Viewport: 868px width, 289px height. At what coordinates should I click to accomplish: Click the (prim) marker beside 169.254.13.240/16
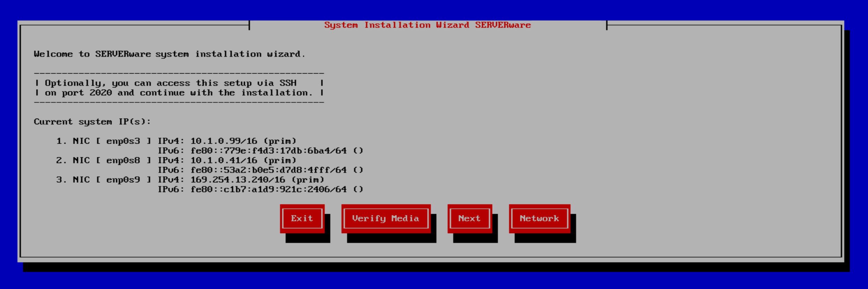point(308,180)
